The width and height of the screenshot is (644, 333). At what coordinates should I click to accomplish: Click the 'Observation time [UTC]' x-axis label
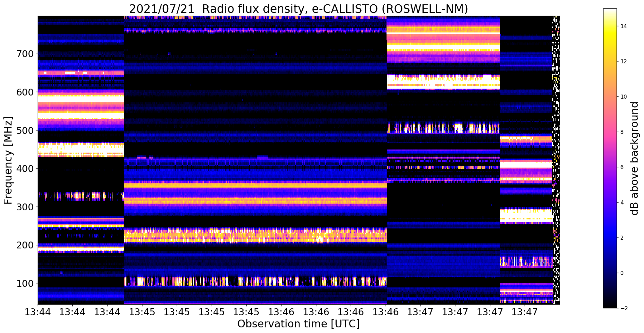click(298, 324)
